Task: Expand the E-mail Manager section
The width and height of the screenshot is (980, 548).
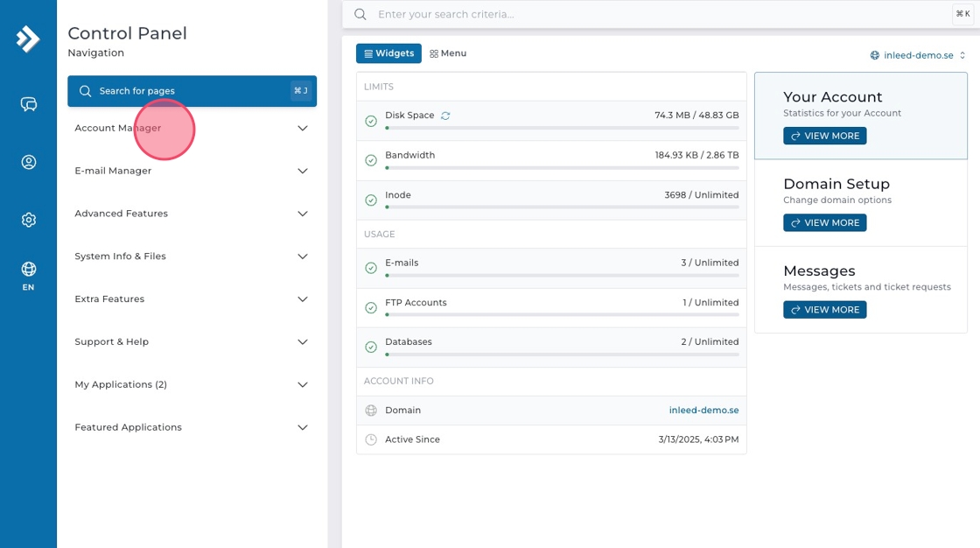Action: pyautogui.click(x=192, y=171)
